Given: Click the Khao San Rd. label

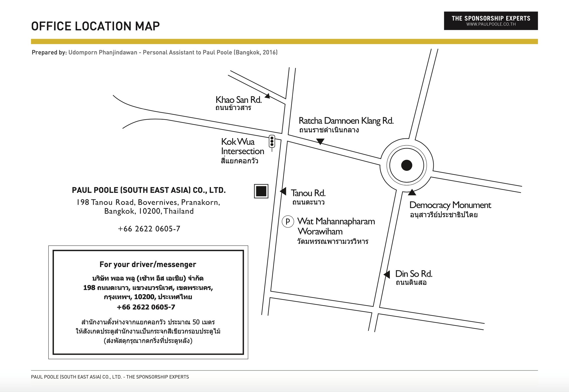Looking at the screenshot, I should click(238, 100).
